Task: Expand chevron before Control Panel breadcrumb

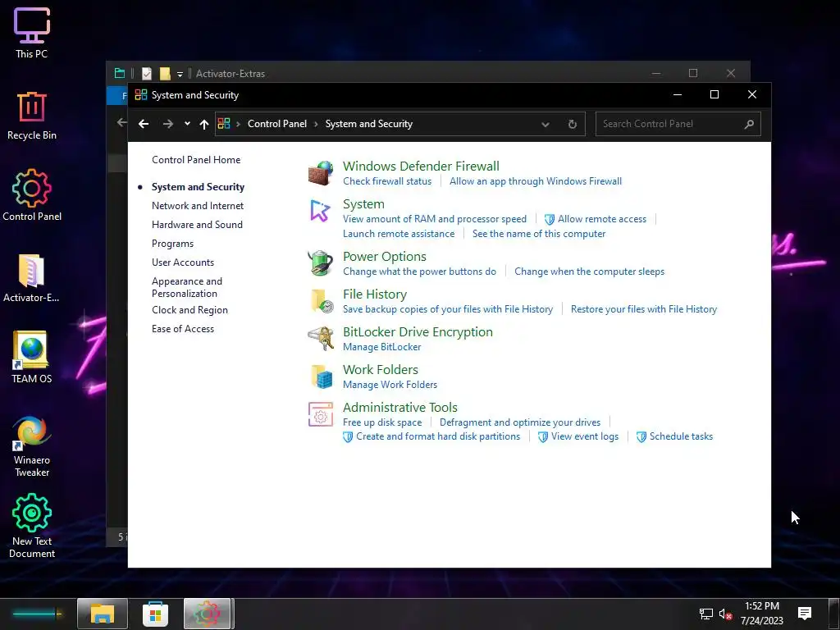Action: [x=239, y=125]
